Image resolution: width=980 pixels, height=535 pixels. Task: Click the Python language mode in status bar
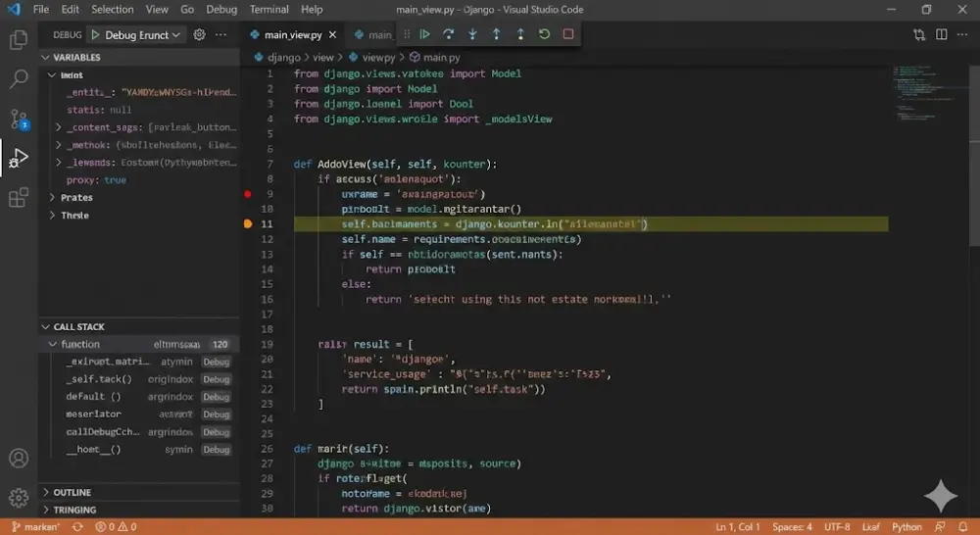coord(906,527)
